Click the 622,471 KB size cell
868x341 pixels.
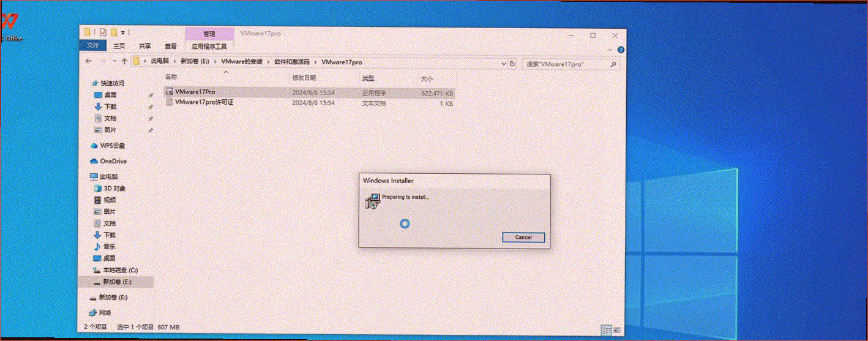click(x=437, y=94)
